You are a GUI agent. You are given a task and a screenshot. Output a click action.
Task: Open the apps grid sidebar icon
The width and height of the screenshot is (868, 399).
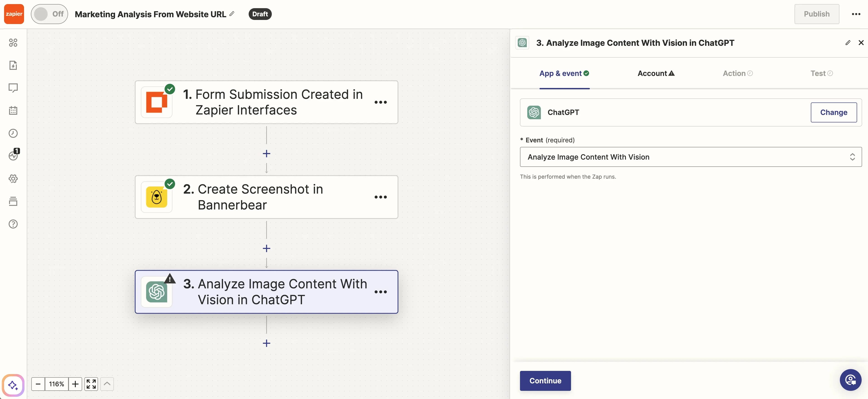tap(13, 43)
